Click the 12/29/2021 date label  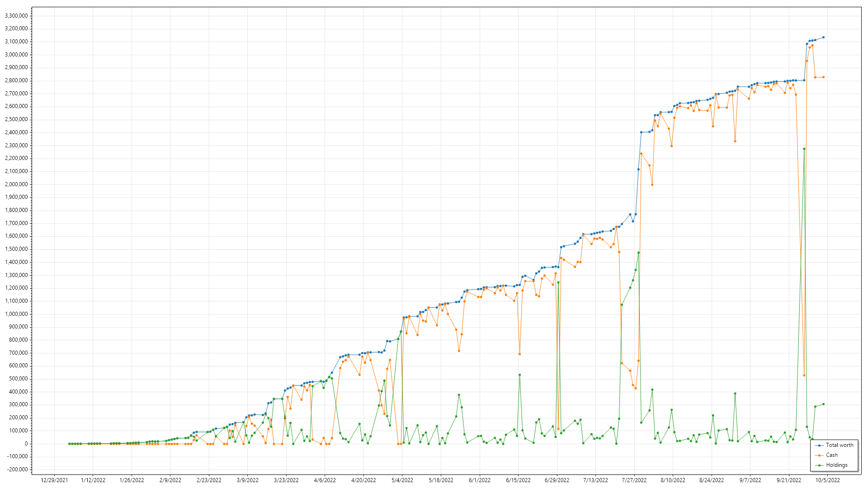coord(54,480)
